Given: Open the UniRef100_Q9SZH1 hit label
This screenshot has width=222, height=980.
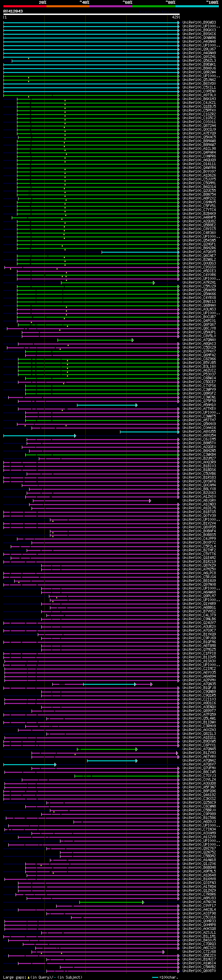Looking at the screenshot, I should pyautogui.click(x=199, y=57).
